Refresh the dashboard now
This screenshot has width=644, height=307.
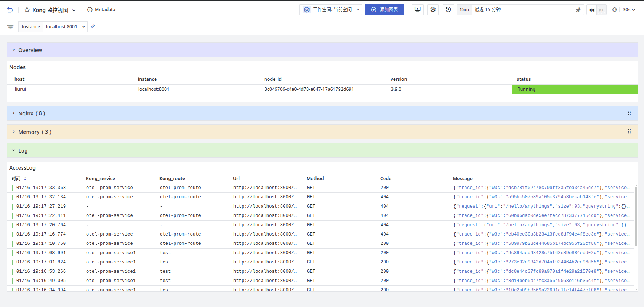click(x=615, y=10)
